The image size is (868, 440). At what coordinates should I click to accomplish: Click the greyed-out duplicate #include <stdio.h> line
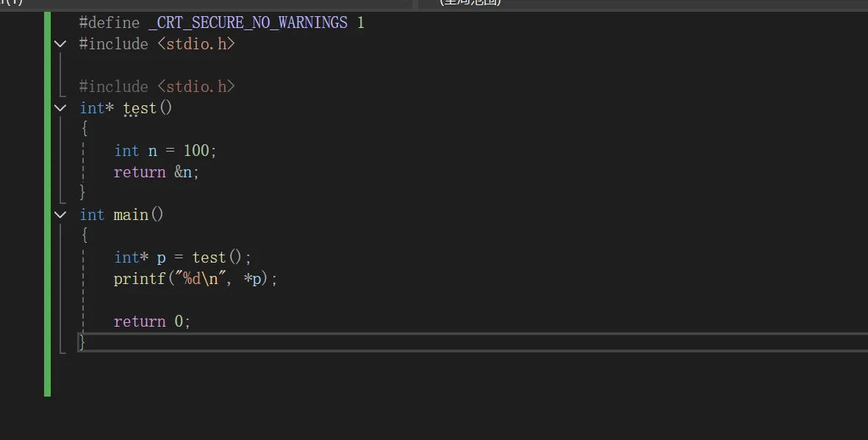[x=157, y=87]
